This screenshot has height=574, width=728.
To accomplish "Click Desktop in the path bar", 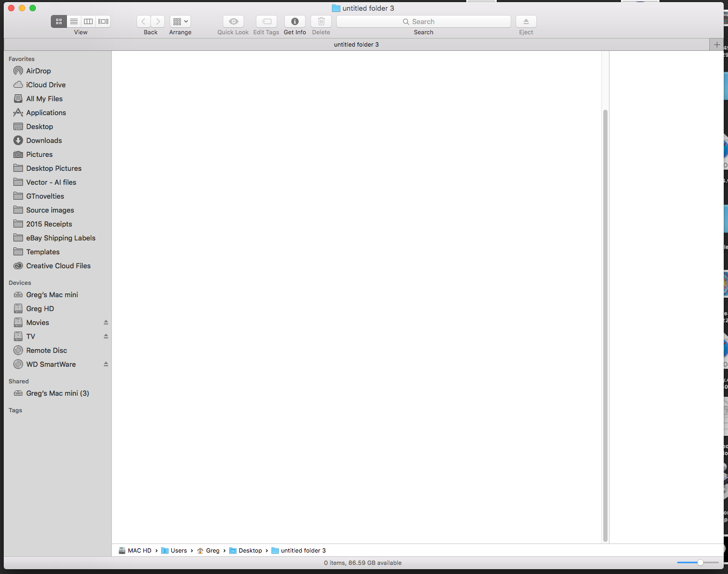I will [x=246, y=550].
